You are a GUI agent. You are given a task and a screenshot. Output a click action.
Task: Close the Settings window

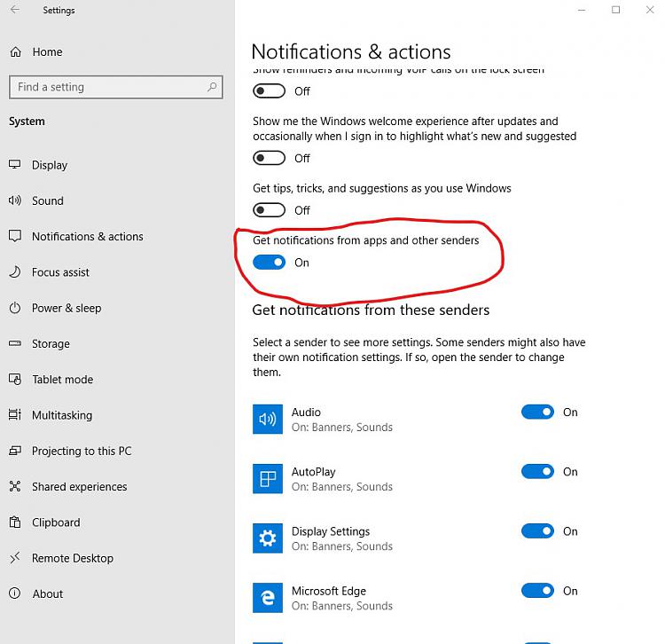point(649,10)
